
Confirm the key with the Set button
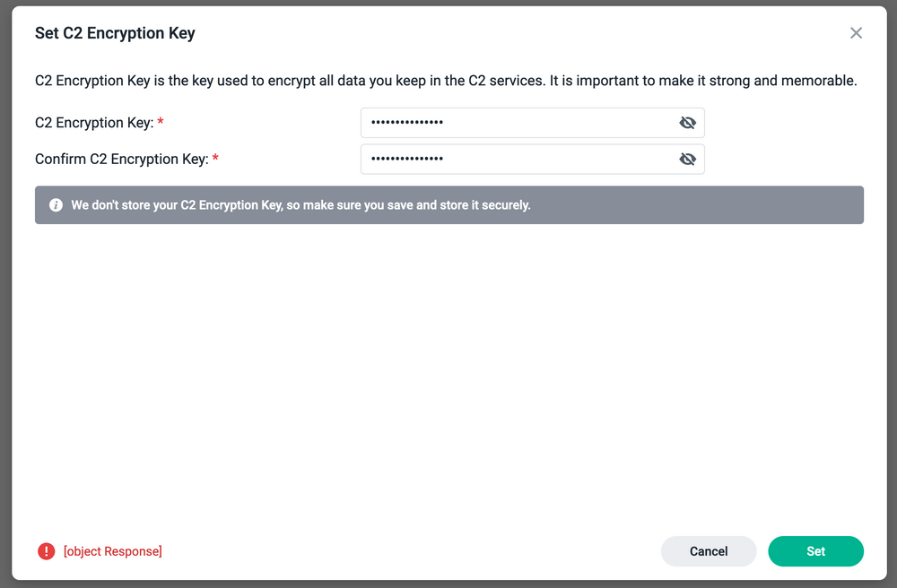[x=815, y=551]
